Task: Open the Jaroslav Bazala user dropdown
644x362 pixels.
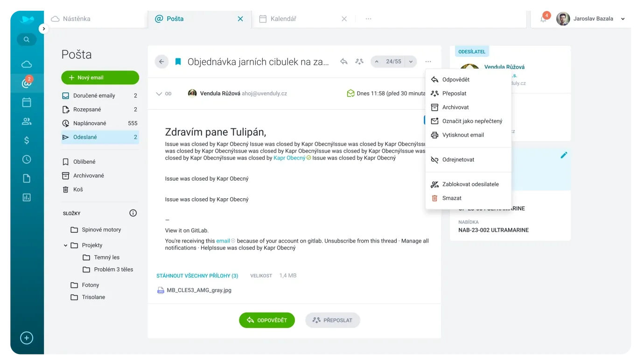Action: click(x=623, y=19)
